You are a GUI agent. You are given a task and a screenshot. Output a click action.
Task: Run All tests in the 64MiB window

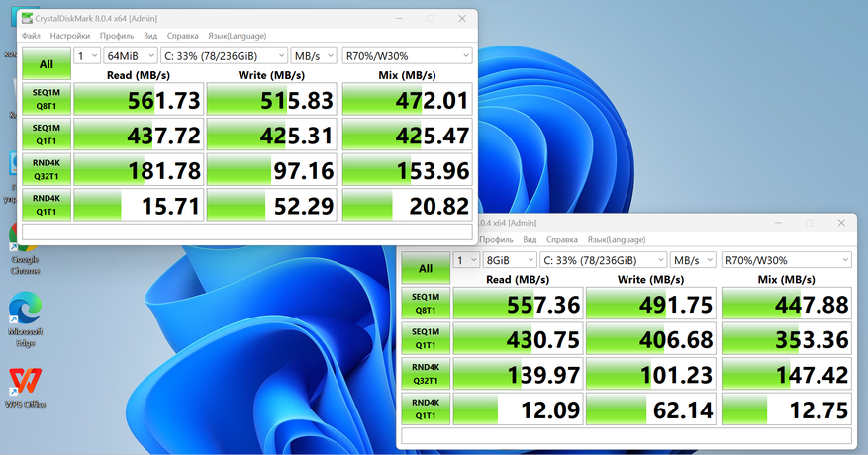[47, 64]
